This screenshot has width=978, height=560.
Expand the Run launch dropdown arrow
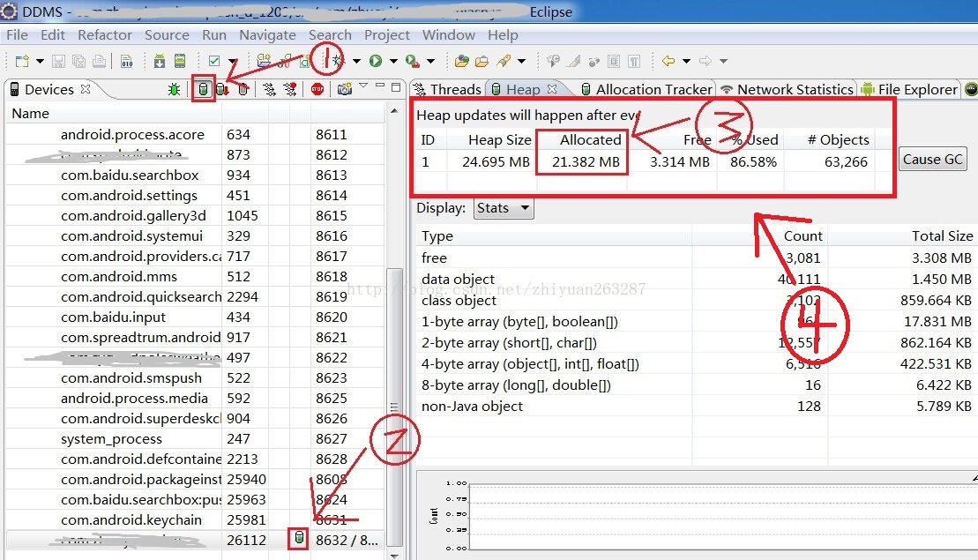click(x=393, y=61)
